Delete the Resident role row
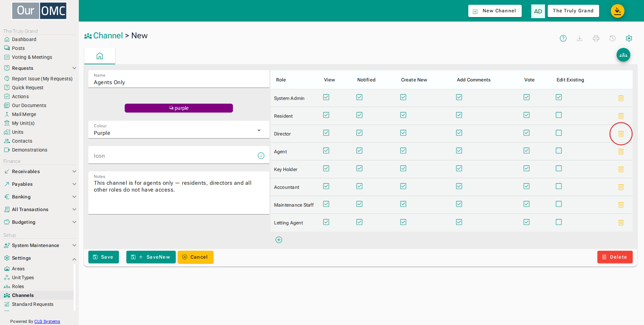 click(x=621, y=116)
